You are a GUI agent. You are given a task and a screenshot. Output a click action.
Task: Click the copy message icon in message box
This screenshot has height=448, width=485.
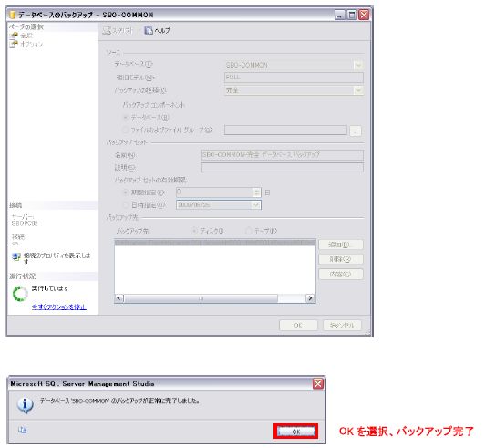click(22, 430)
